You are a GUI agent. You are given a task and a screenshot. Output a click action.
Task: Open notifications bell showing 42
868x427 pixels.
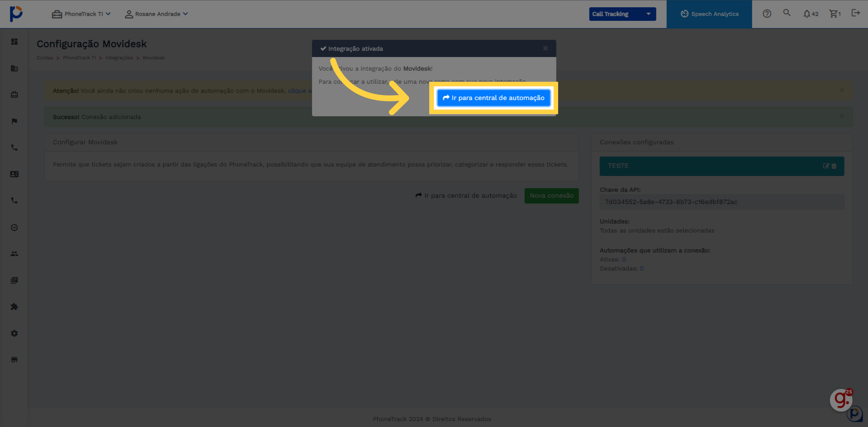811,14
